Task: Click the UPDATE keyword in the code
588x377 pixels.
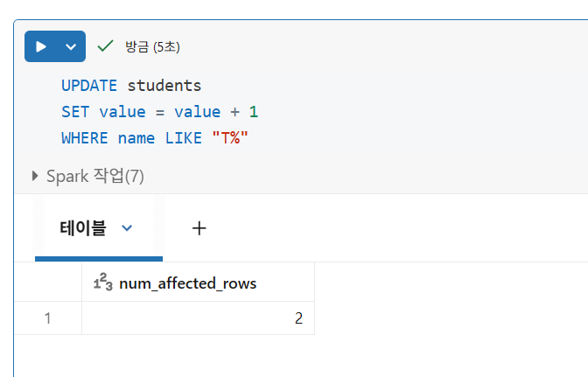Action: (89, 86)
